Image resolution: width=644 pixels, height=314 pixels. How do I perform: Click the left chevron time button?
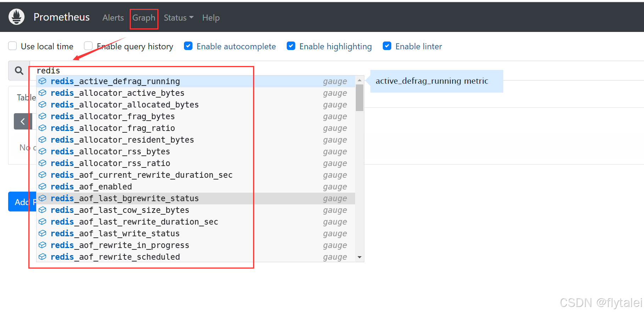click(x=23, y=121)
